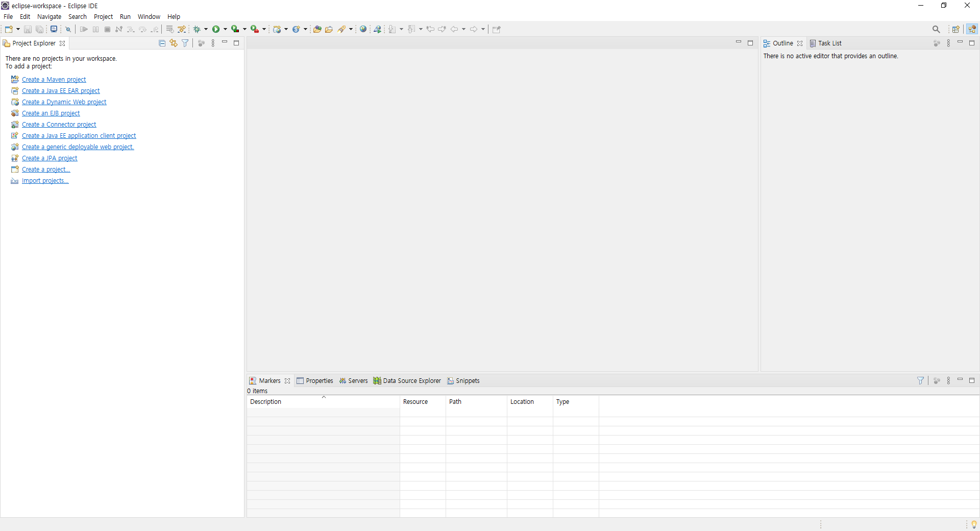Open the New Servlet dropdown arrow
980x531 pixels.
[x=305, y=29]
